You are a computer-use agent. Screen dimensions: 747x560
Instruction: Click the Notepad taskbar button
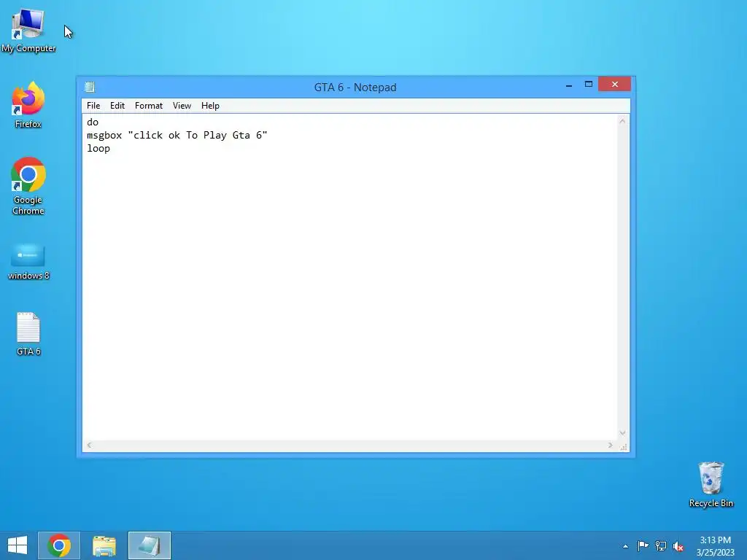[149, 545]
